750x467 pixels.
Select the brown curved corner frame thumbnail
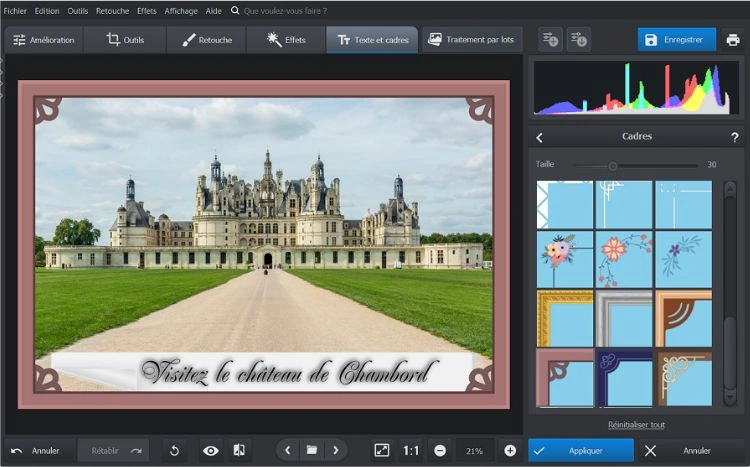click(x=684, y=319)
